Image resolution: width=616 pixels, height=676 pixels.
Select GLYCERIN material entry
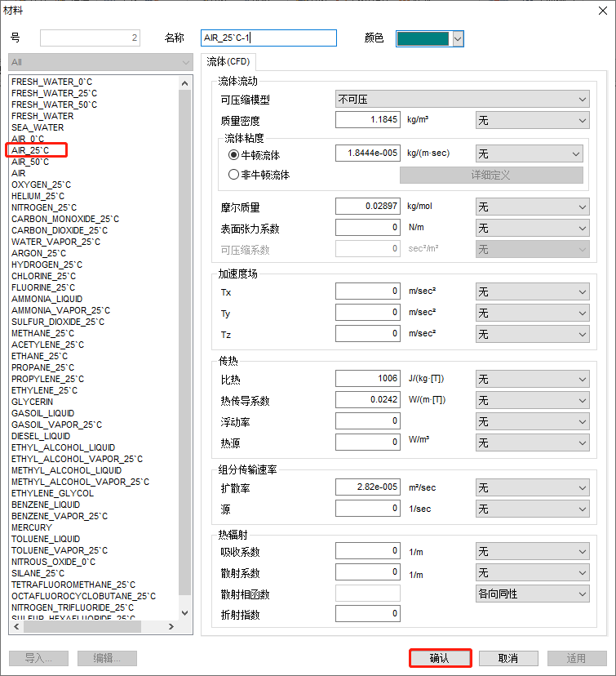point(33,402)
